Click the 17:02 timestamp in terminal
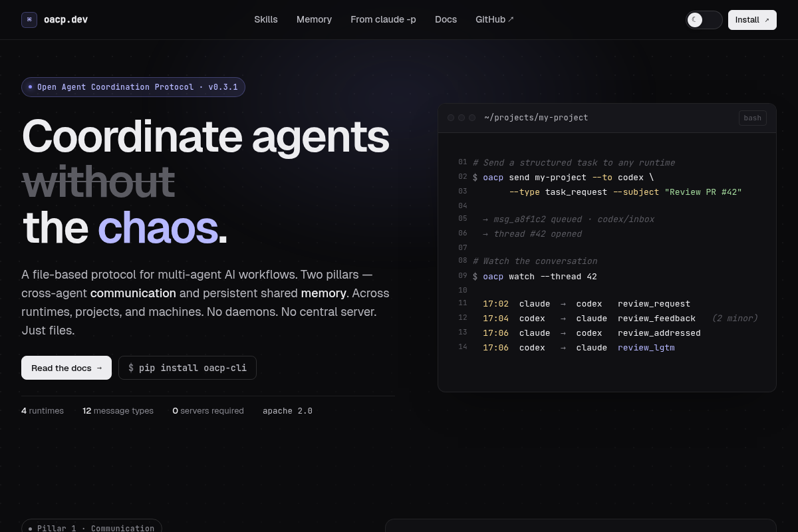 click(495, 304)
